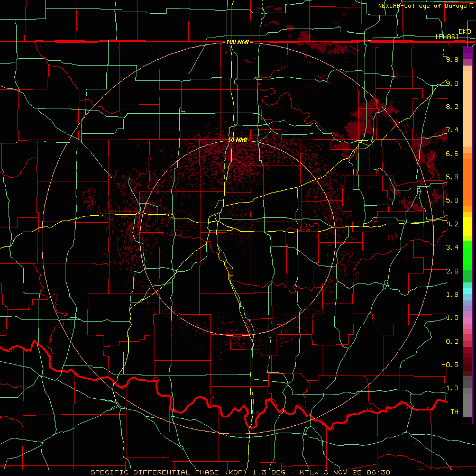Click the pink segment of color bar

tap(467, 321)
